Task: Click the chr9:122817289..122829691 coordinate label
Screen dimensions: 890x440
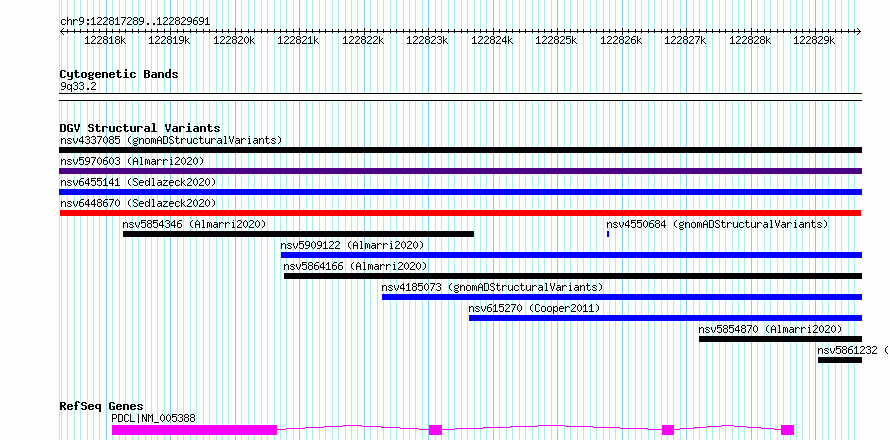Action: (x=135, y=22)
